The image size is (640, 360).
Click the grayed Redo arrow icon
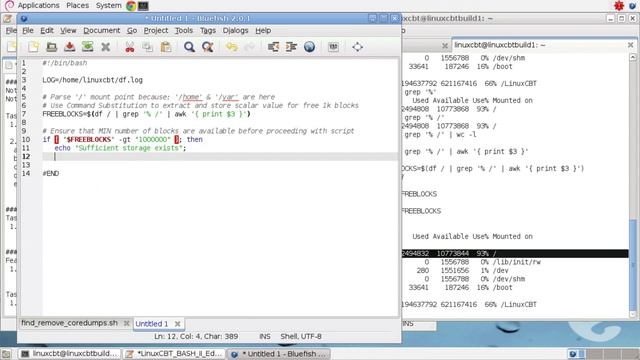pyautogui.click(x=249, y=47)
